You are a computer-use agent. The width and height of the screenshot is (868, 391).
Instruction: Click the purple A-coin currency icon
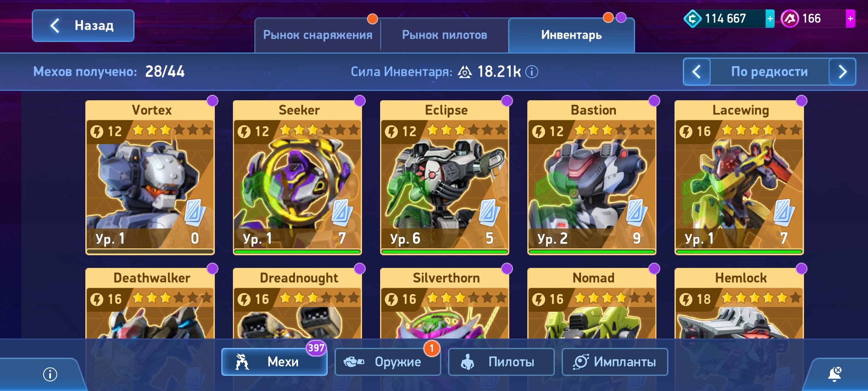coord(790,19)
